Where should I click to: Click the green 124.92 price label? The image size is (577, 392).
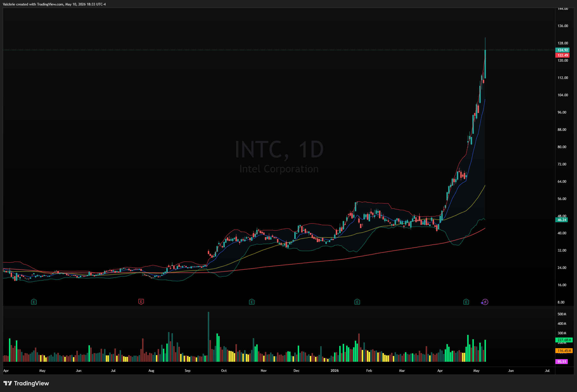click(x=562, y=50)
